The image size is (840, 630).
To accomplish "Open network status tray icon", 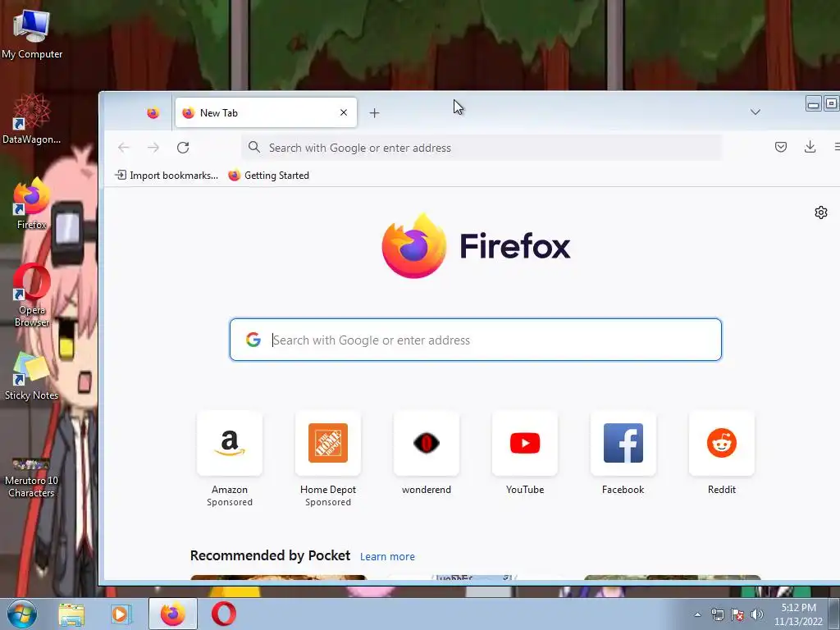I will coord(717,614).
